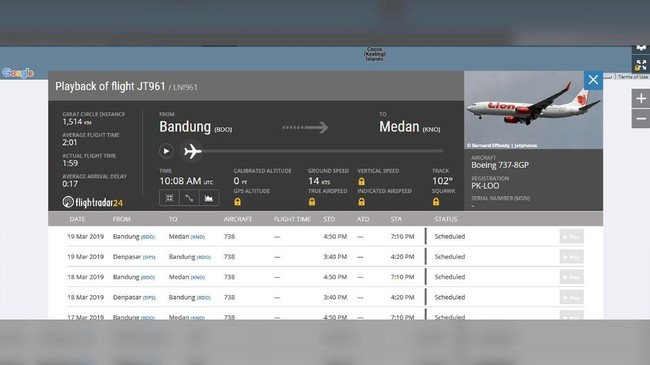Viewport: 650px width, 365px height.
Task: Click the '1:59' actual flight time value
Action: (x=70, y=163)
